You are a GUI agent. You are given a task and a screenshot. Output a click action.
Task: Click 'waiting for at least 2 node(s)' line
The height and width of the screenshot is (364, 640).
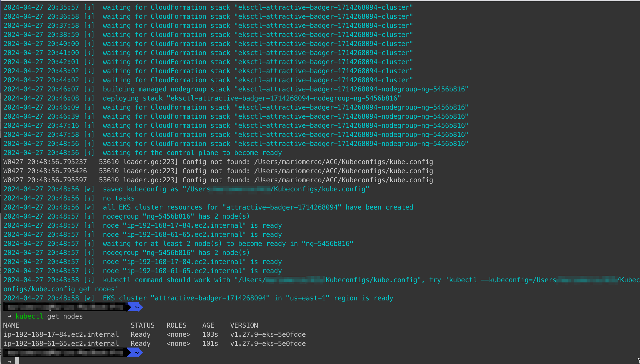click(x=178, y=244)
